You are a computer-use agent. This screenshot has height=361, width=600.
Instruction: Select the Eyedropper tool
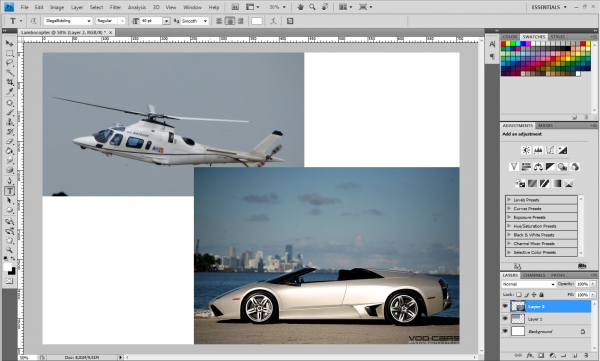point(9,92)
